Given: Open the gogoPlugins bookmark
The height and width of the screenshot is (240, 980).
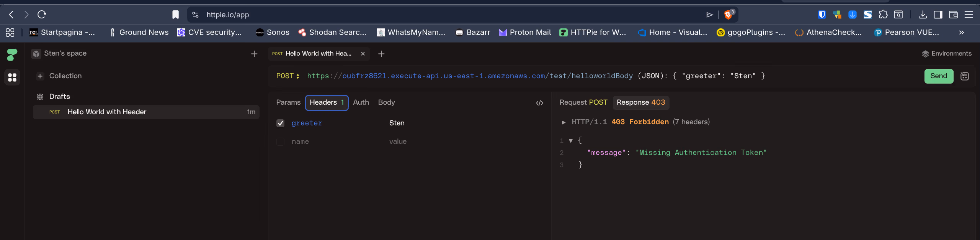Looking at the screenshot, I should pyautogui.click(x=751, y=33).
